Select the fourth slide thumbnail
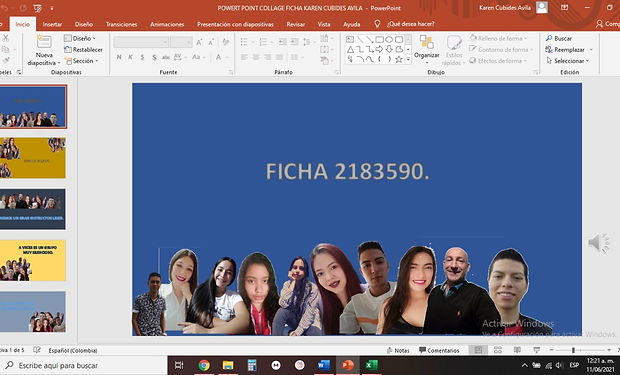 32,260
